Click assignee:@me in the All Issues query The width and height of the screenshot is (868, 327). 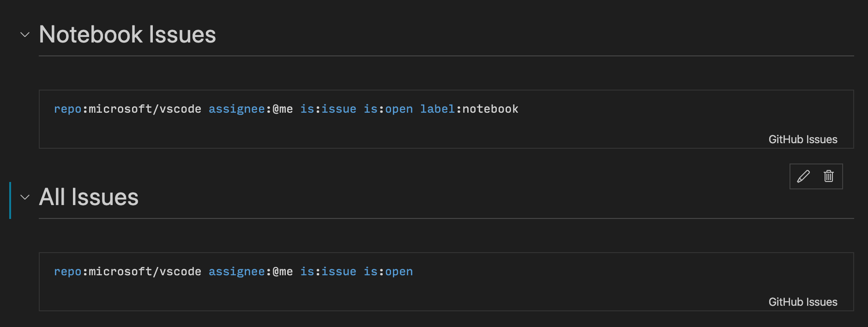[x=251, y=271]
